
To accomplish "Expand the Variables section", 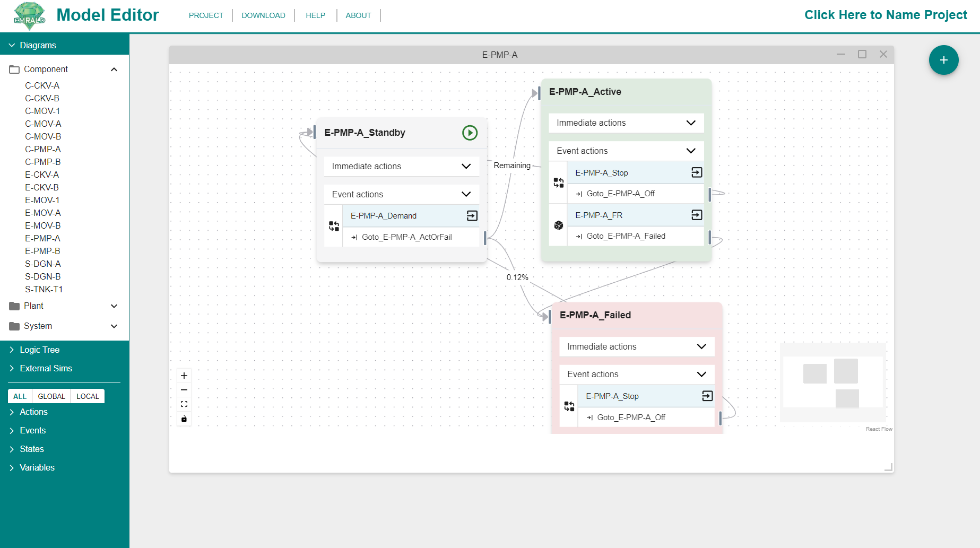I will (x=12, y=468).
